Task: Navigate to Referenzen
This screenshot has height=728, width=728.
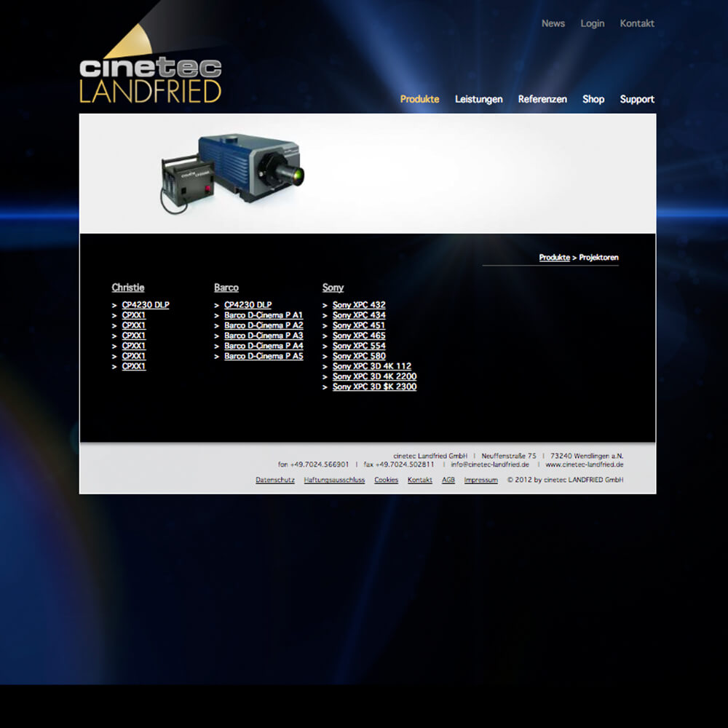Action: [542, 99]
